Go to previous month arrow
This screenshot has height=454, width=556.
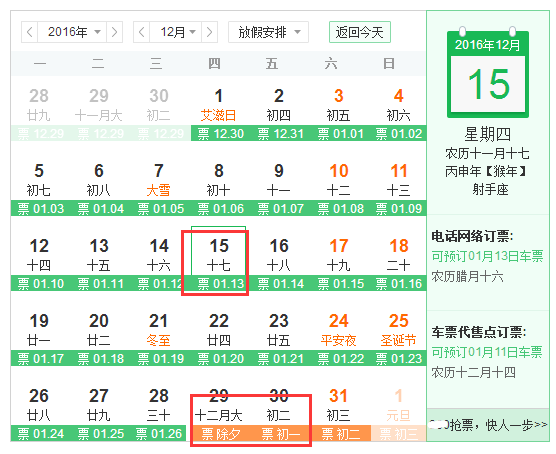[141, 32]
